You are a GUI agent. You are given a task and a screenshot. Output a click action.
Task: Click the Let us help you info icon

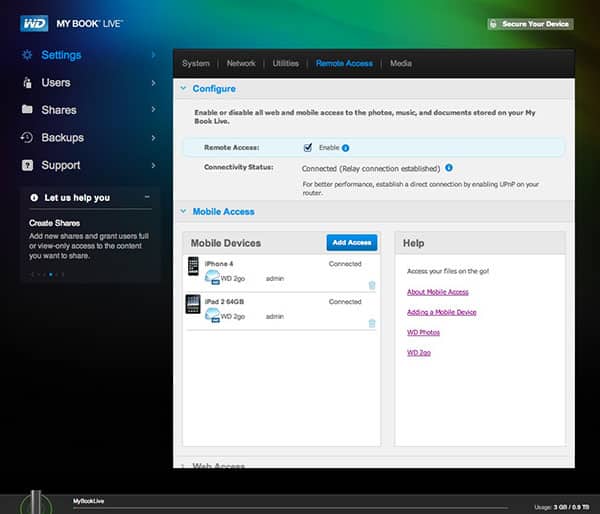(x=34, y=197)
